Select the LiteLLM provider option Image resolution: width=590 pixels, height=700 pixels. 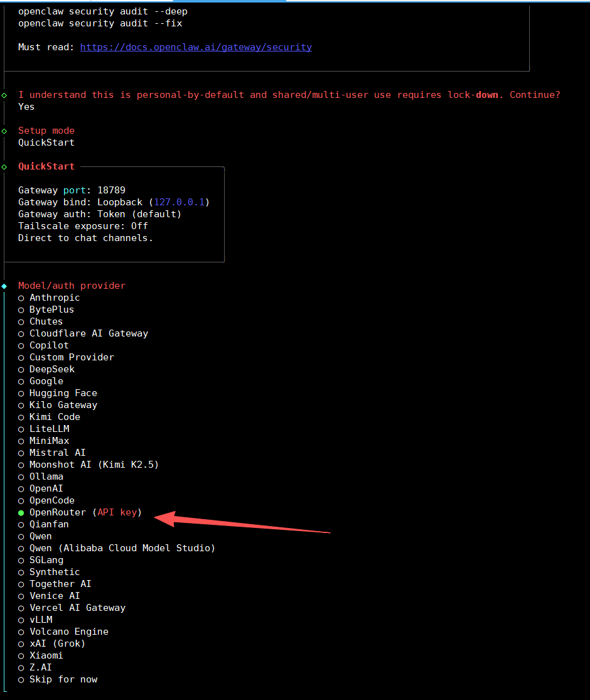coord(44,429)
